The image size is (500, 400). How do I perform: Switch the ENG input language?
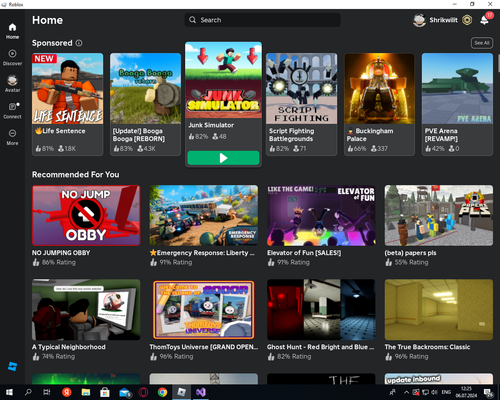pyautogui.click(x=446, y=392)
